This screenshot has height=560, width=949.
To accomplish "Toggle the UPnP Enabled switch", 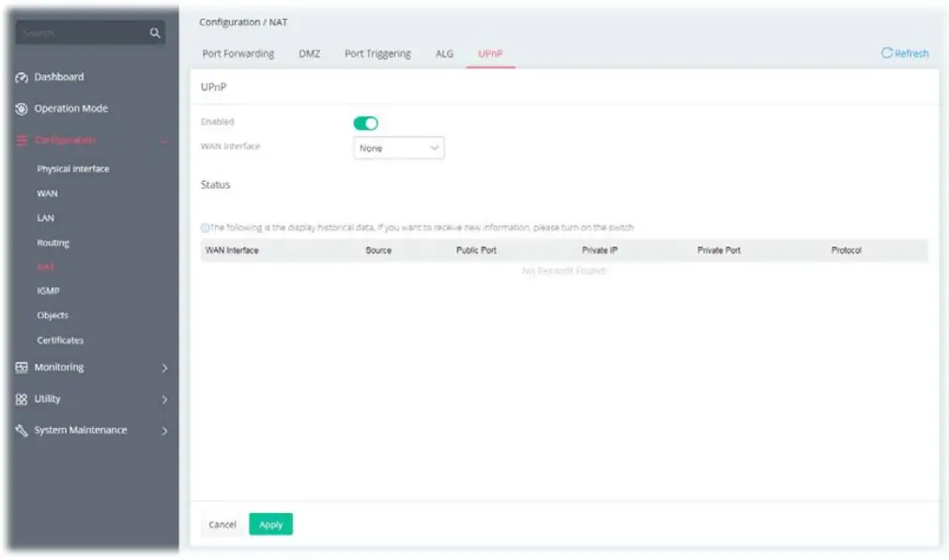I will point(365,124).
